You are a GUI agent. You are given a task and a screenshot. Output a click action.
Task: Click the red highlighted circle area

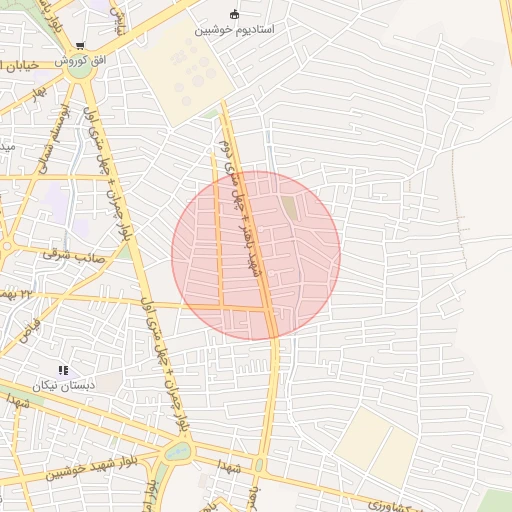(x=256, y=256)
